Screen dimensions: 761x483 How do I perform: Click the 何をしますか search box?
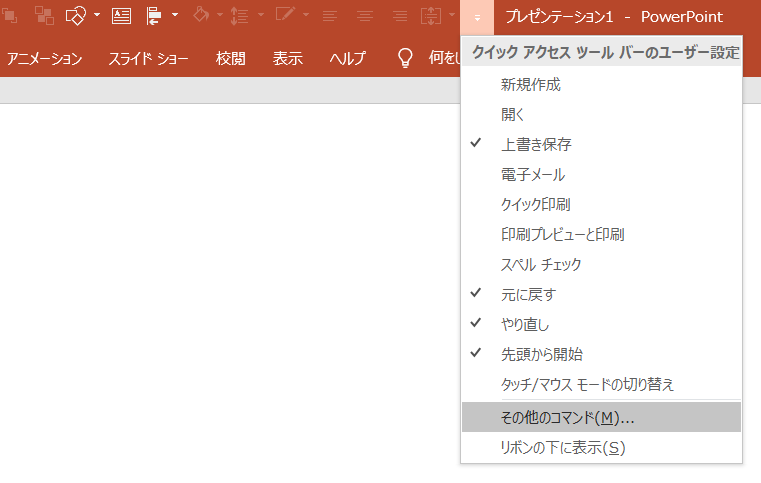click(x=444, y=58)
